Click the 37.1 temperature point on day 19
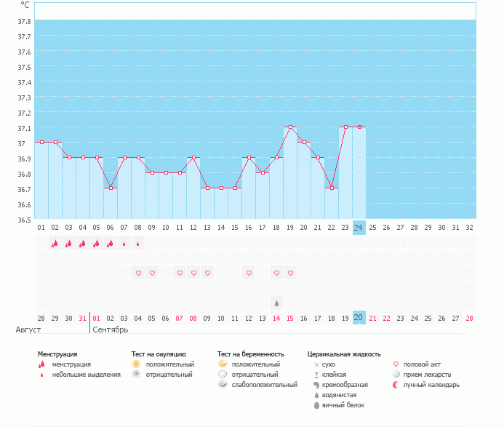This screenshot has height=427, width=504. pyautogui.click(x=290, y=127)
